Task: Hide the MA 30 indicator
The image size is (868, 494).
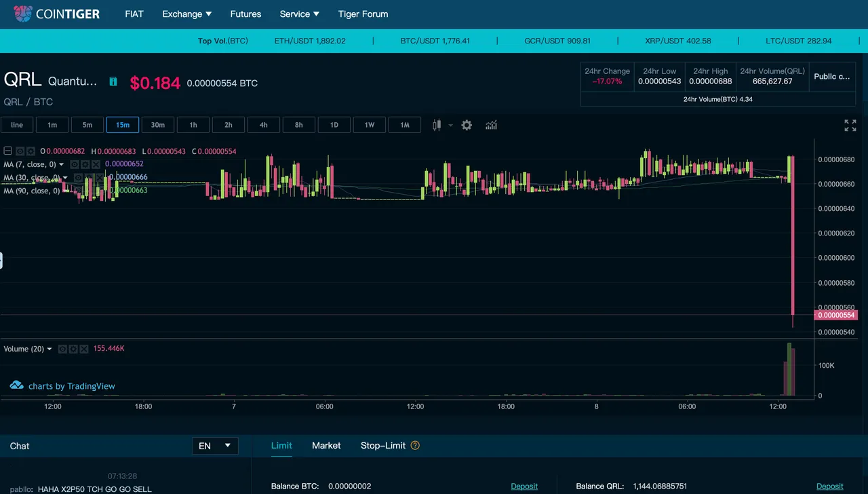Action: coord(79,178)
